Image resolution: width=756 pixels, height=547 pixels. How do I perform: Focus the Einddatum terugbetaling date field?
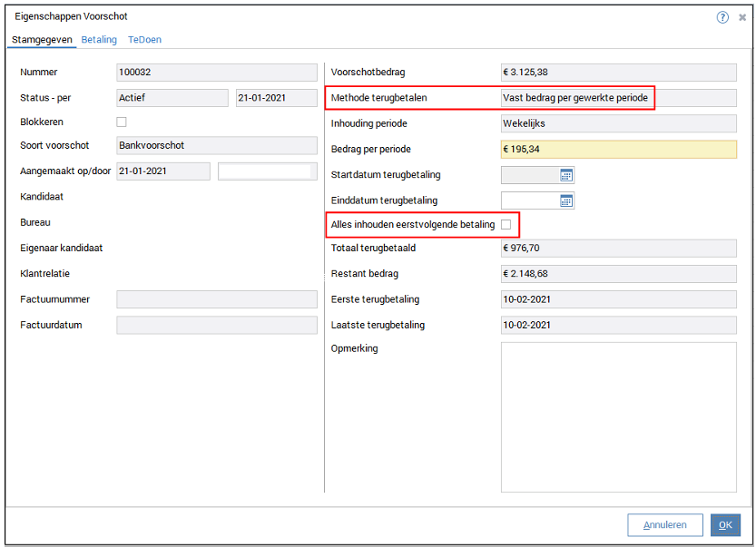pyautogui.click(x=529, y=200)
